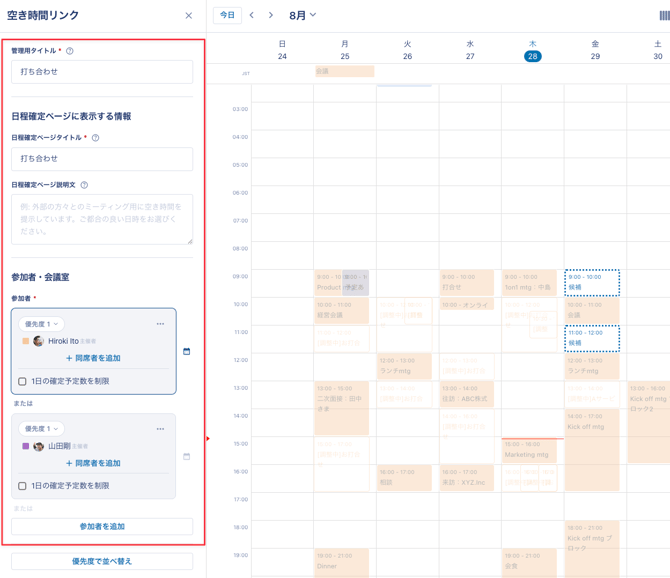The image size is (670, 578).
Task: Click calendar icon beside 山田剛 card
Action: click(x=187, y=457)
